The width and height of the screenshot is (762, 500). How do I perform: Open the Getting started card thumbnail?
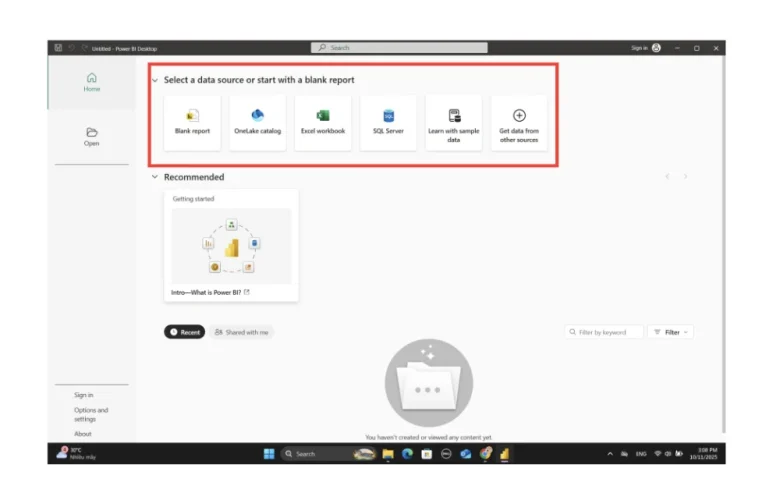pyautogui.click(x=231, y=246)
